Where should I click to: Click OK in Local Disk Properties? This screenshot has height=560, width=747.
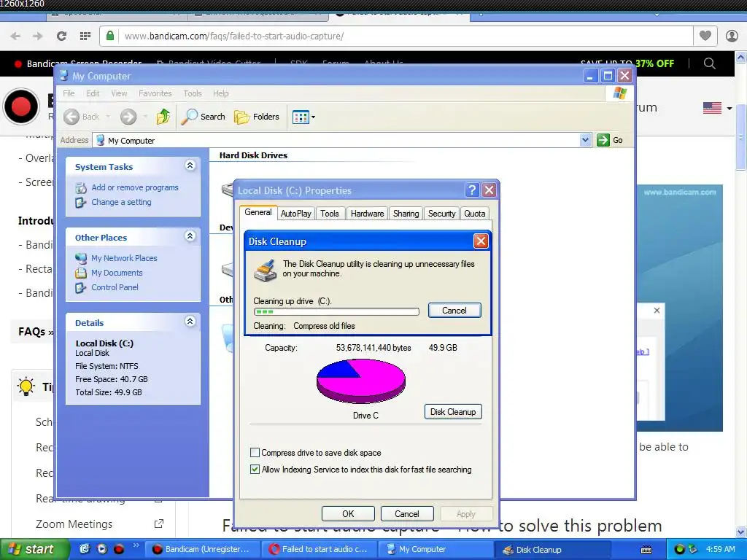tap(348, 514)
